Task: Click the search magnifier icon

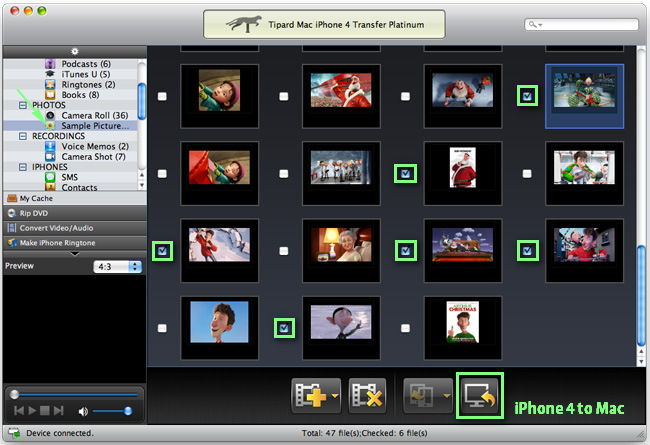Action: pos(532,24)
